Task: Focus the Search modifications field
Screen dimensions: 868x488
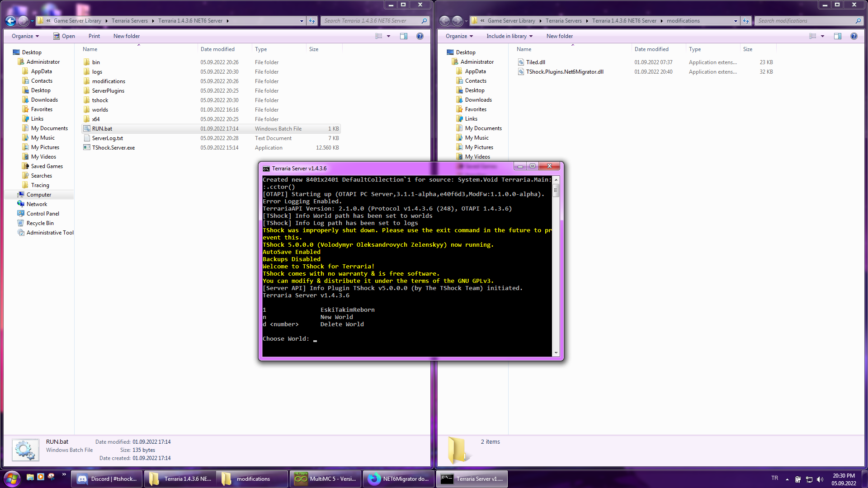Action: point(809,21)
